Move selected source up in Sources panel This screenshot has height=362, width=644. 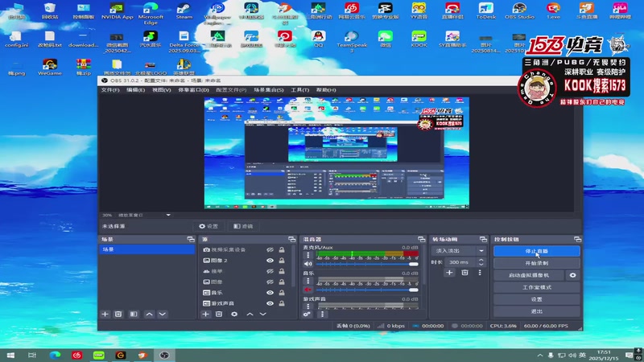point(250,314)
